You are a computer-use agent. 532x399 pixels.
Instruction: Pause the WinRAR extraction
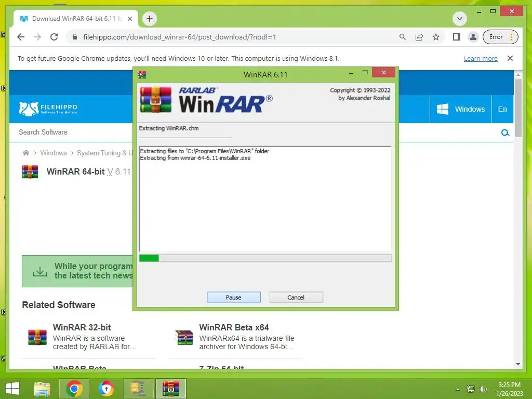[234, 297]
